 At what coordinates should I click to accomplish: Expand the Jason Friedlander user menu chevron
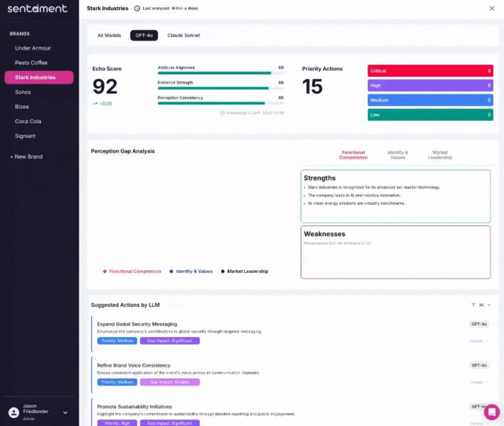(x=65, y=413)
